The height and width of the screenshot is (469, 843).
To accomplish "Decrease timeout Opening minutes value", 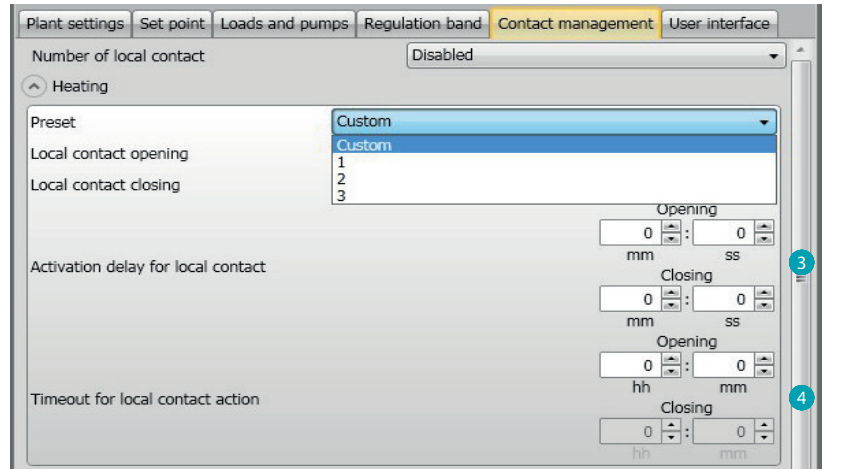I will 764,371.
